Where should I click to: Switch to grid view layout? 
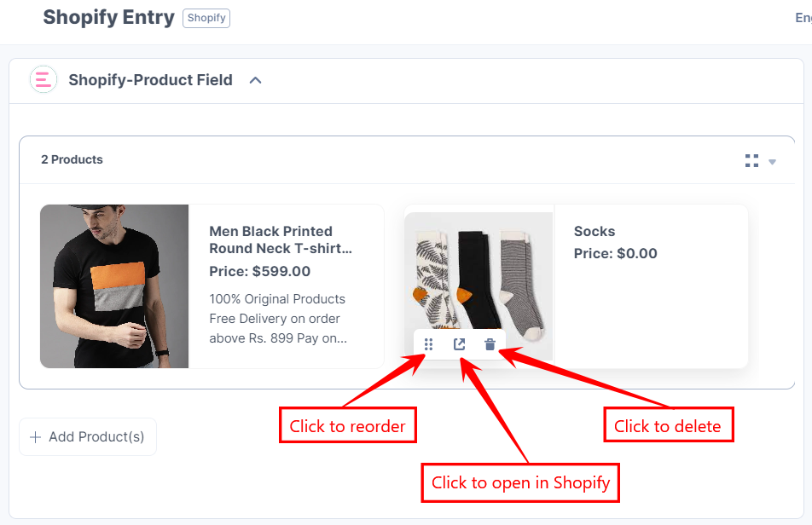click(751, 159)
